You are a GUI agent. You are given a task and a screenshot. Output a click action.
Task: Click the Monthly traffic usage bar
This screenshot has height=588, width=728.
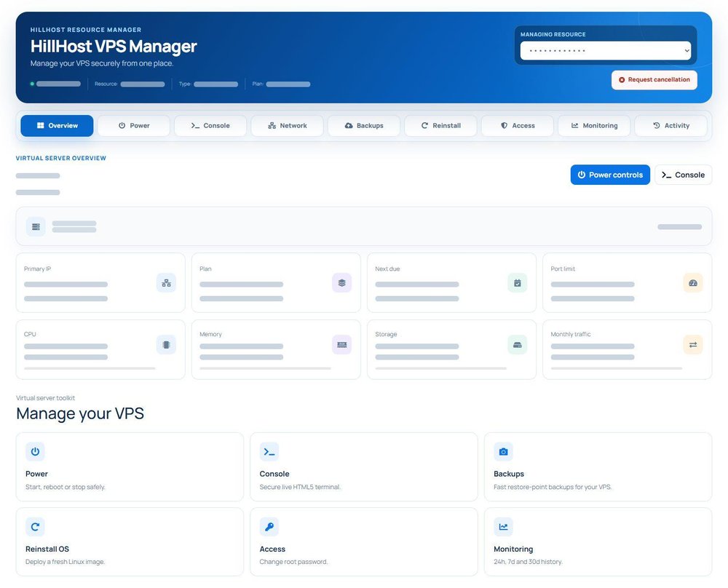pyautogui.click(x=616, y=368)
